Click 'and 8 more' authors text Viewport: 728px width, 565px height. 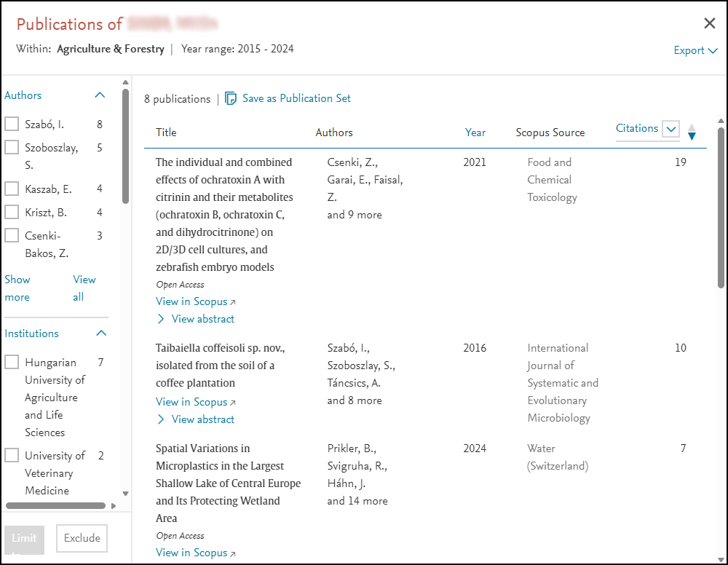[x=355, y=400]
